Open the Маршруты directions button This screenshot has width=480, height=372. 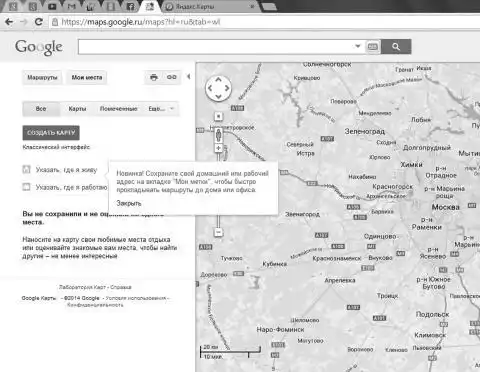point(42,77)
